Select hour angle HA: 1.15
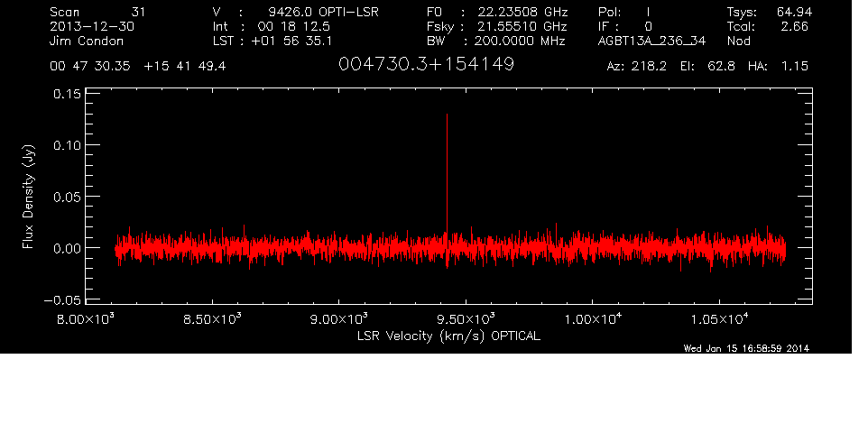This screenshot has width=868, height=442. [x=778, y=67]
